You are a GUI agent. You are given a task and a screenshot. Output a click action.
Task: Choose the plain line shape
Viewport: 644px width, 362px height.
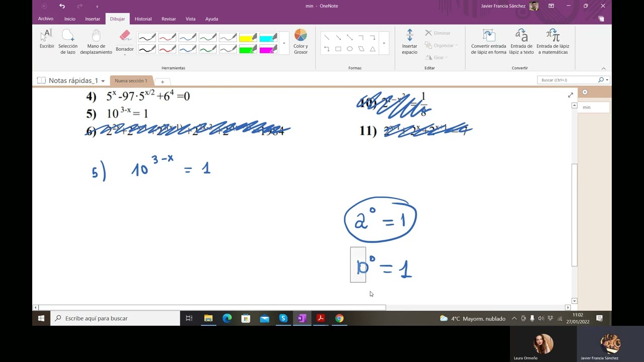327,38
